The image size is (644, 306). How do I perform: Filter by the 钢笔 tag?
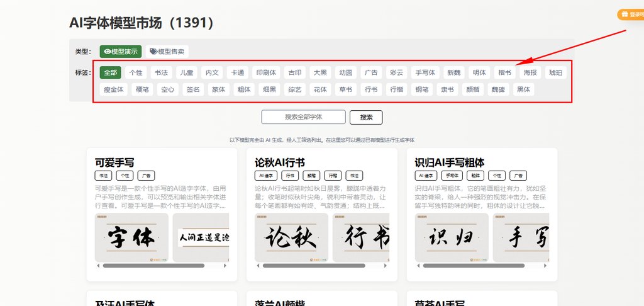pos(422,89)
